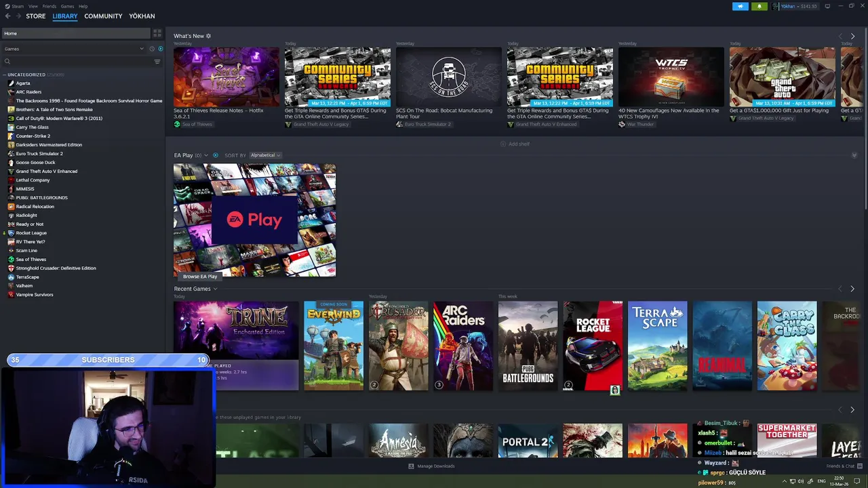The image size is (868, 488).
Task: Go forward with the right arrow
Action: point(18,16)
